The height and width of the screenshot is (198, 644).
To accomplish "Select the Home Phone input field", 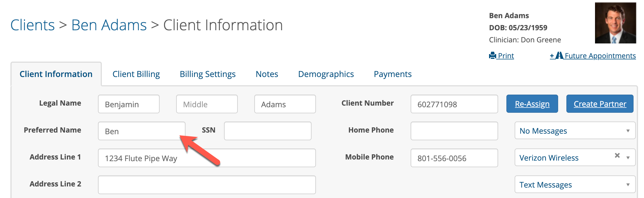I will point(454,131).
